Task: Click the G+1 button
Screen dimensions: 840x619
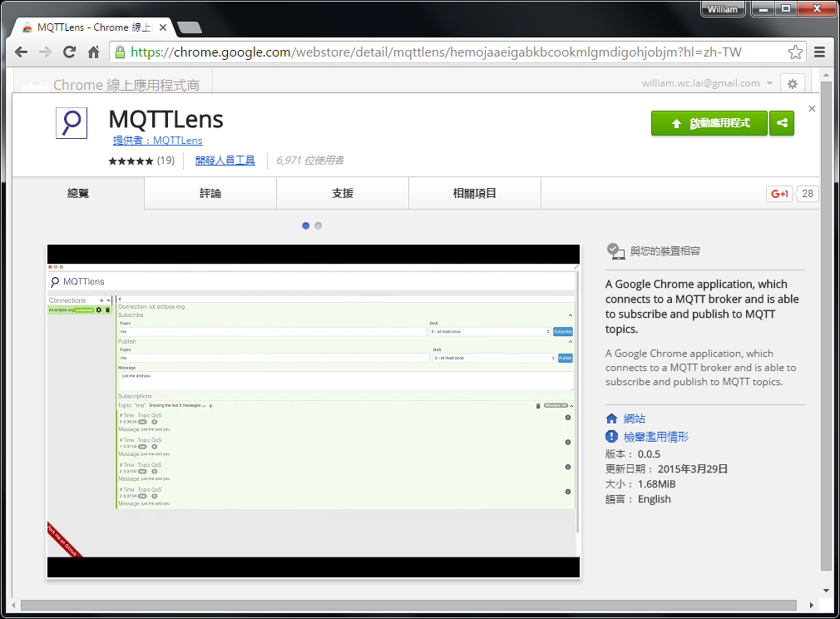Action: (x=779, y=194)
